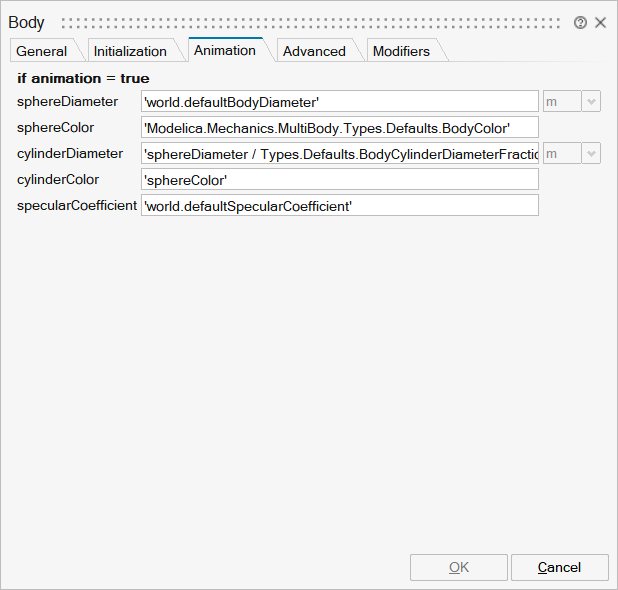
Task: Open the cylinderDiameter unit dropdown
Action: click(590, 153)
